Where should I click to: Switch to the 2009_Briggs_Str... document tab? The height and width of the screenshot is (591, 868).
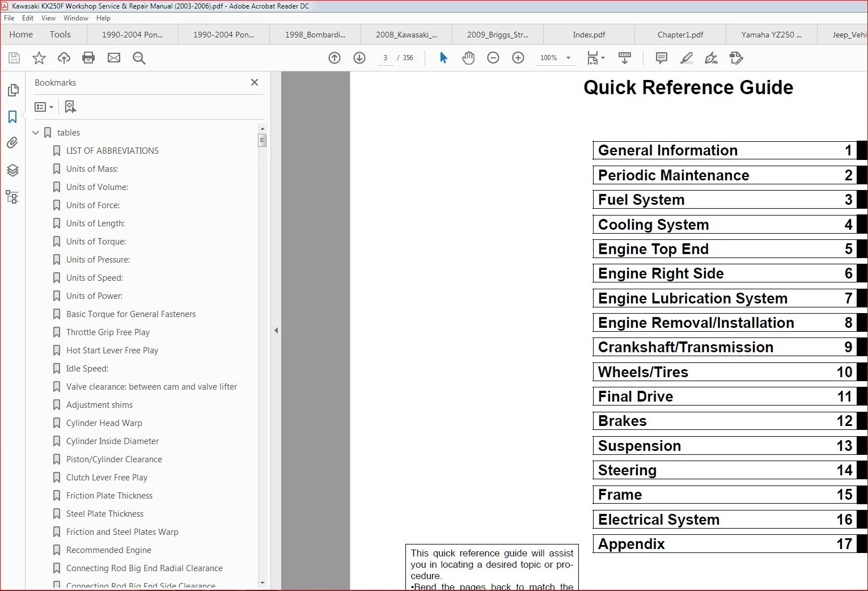[x=498, y=35]
